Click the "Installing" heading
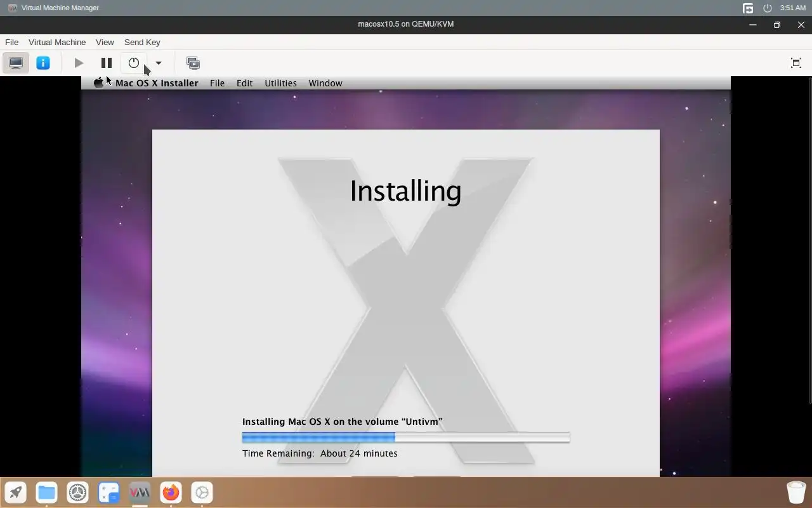Viewport: 812px width, 508px height. (405, 191)
